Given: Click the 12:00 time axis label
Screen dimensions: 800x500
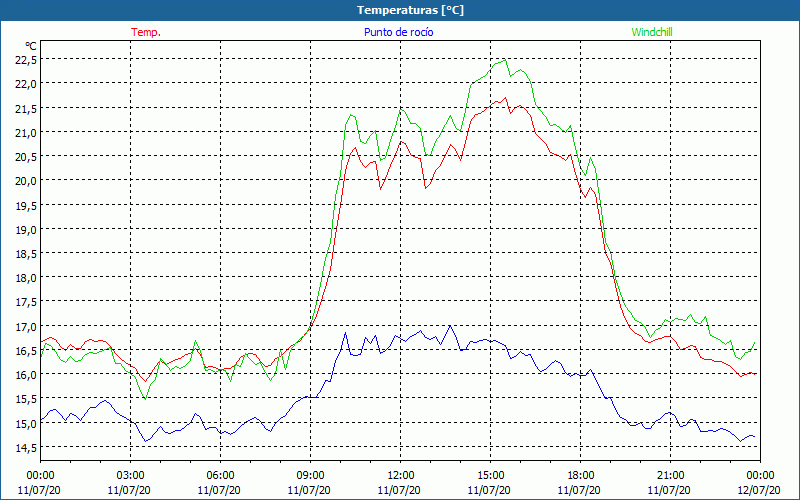Looking at the screenshot, I should tap(400, 475).
